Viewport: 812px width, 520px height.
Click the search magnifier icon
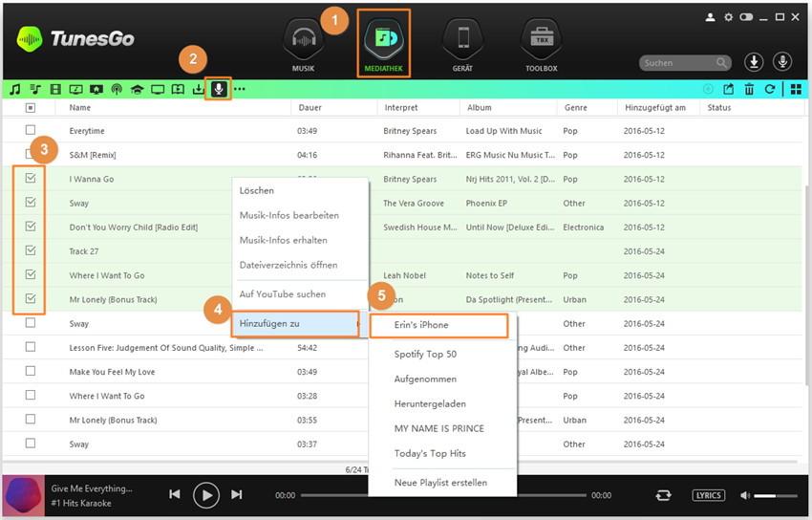[x=721, y=63]
